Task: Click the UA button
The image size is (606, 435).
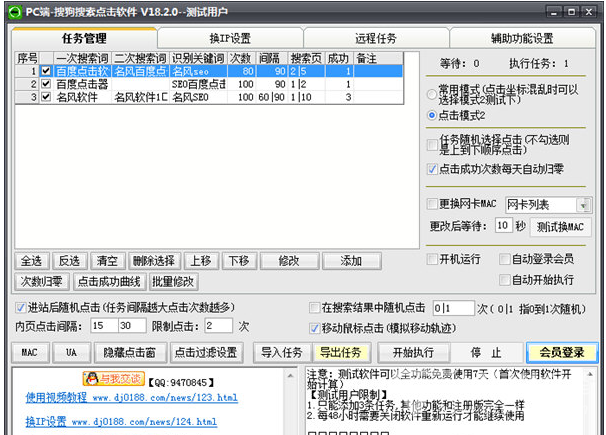Action: [71, 352]
